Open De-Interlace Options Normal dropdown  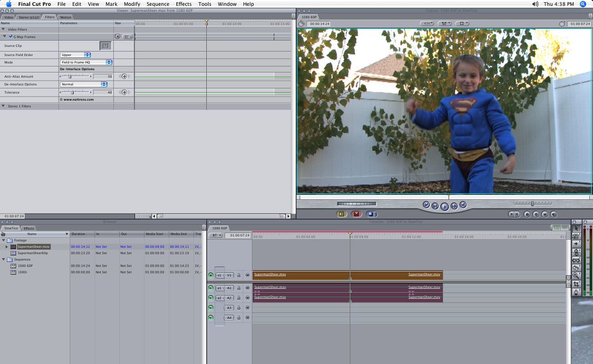83,84
